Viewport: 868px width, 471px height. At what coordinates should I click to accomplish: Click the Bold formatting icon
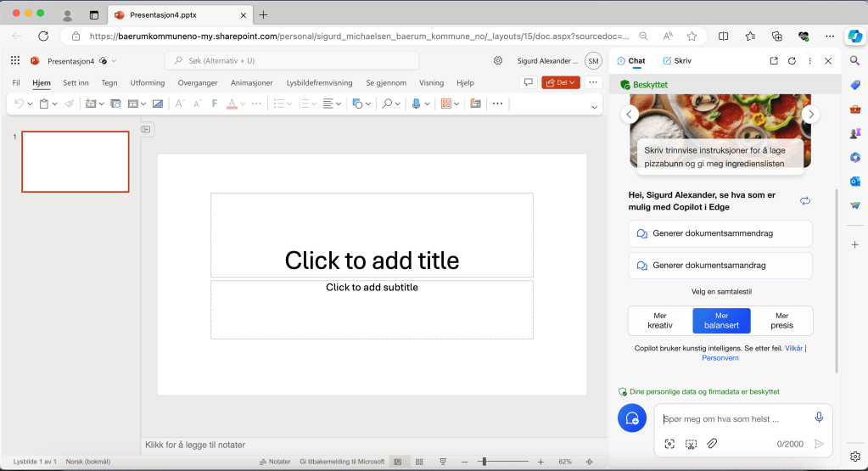pos(215,104)
